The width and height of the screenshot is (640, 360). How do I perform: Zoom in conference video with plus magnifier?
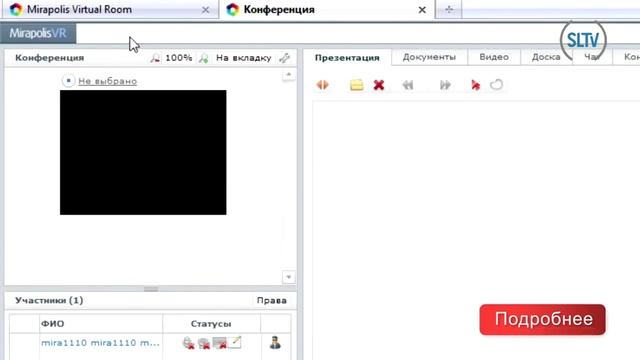(203, 58)
